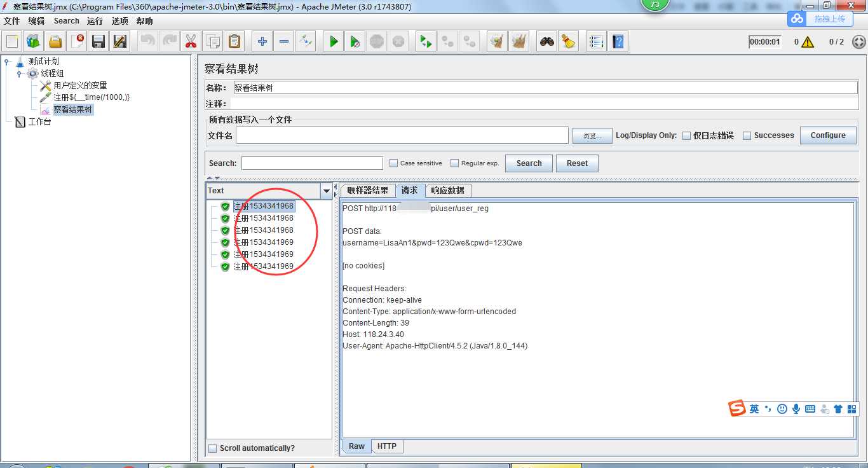Open the 选项 menu
868x468 pixels.
[119, 21]
